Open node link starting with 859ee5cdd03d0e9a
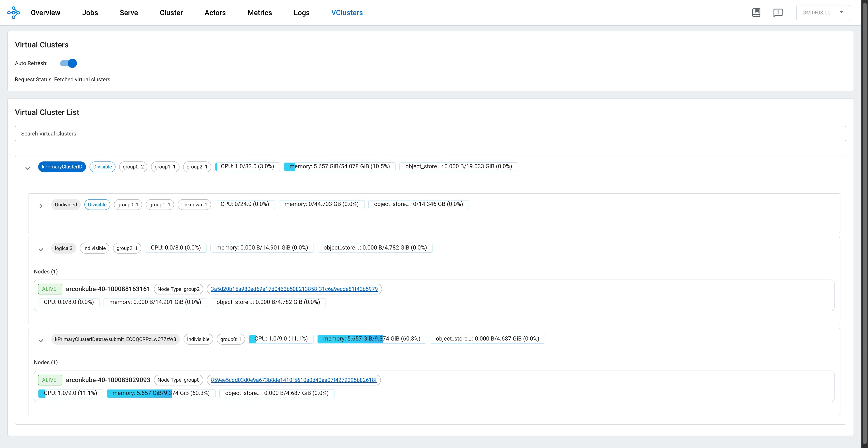868x448 pixels. click(x=294, y=380)
